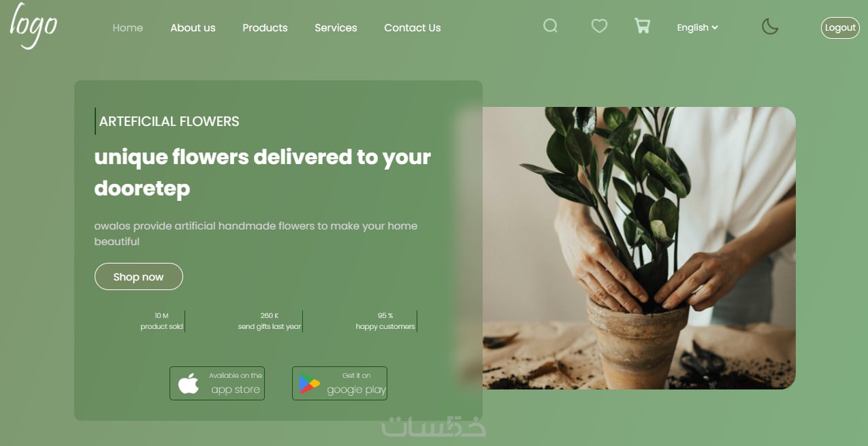868x446 pixels.
Task: Open the Contact Us page
Action: [x=413, y=28]
